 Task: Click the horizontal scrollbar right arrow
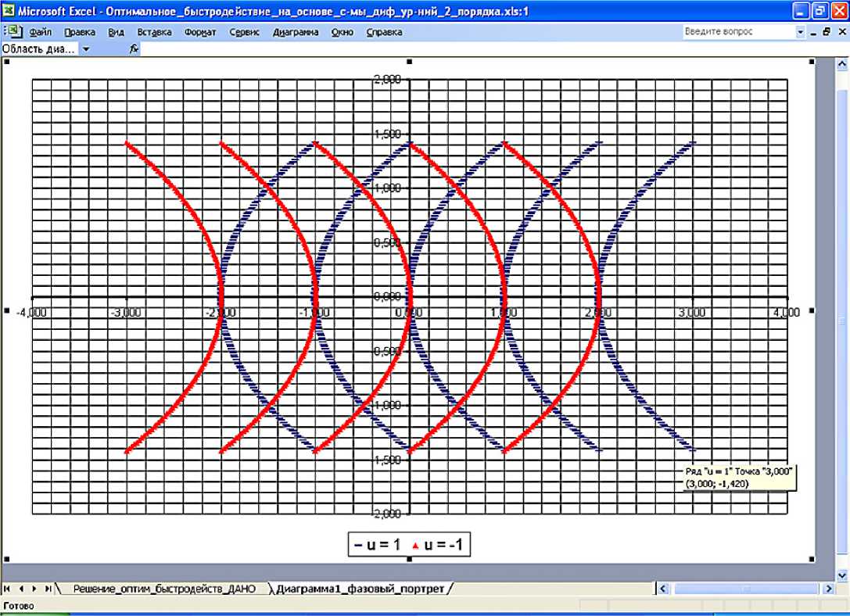(828, 589)
